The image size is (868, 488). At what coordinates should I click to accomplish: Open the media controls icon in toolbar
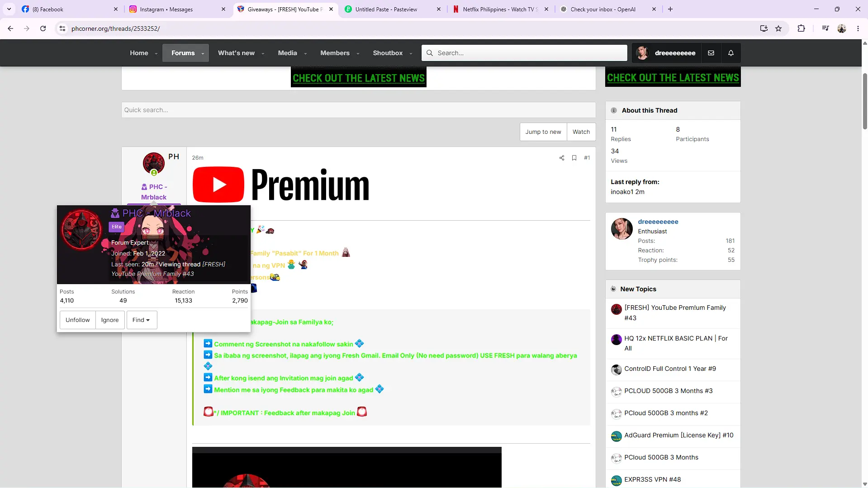tap(825, 28)
